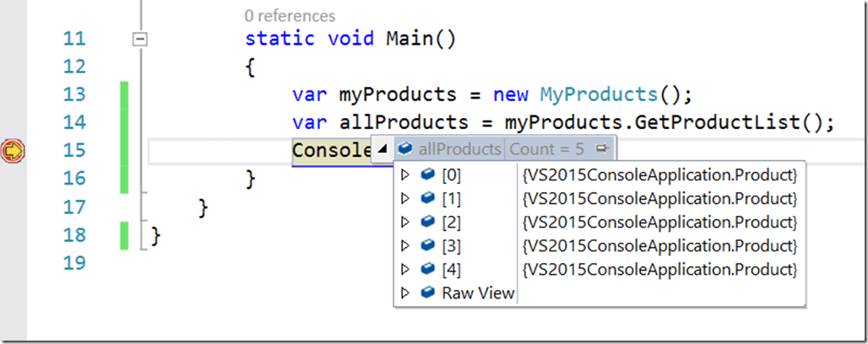Select the [1] item's Product value

tap(659, 199)
